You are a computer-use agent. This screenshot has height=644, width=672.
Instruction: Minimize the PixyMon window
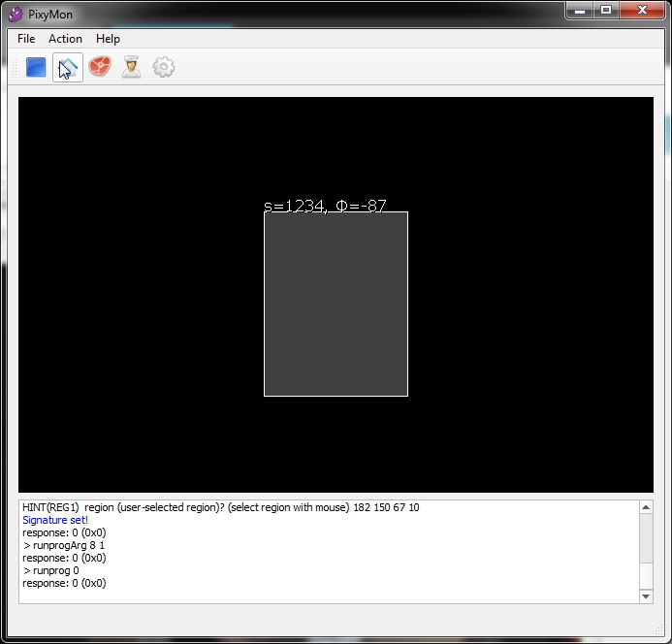(x=579, y=11)
